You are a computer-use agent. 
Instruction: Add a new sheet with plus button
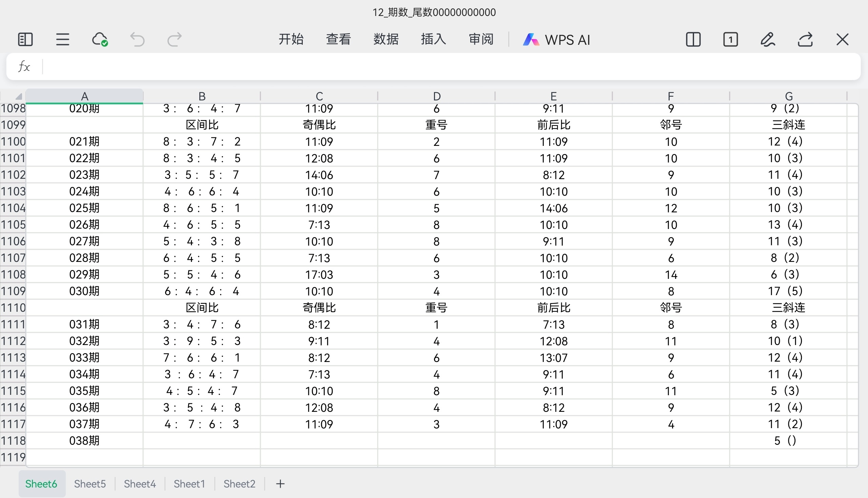pos(280,484)
